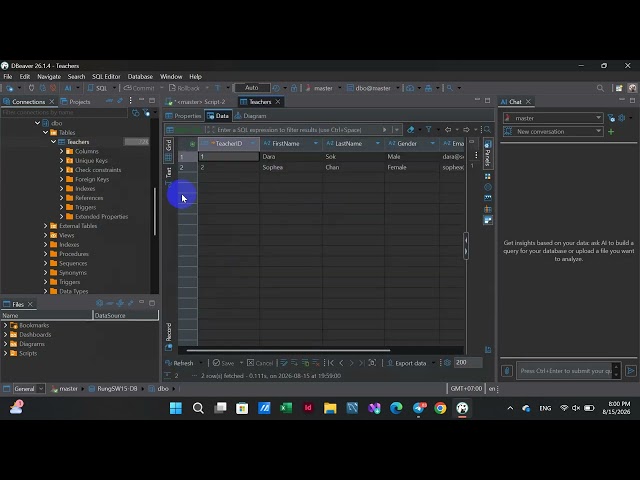Click the fetch size 200 field
640x480 pixels.
[468, 362]
